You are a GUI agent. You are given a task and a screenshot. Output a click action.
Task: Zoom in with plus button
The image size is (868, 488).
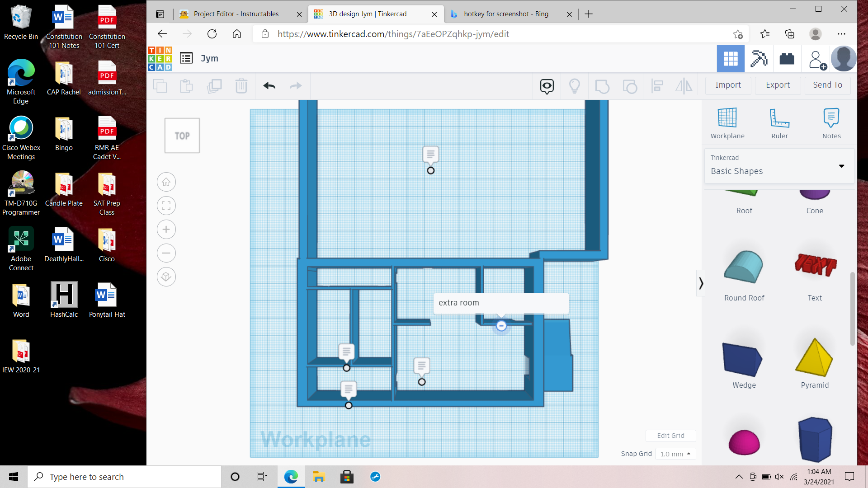click(166, 230)
